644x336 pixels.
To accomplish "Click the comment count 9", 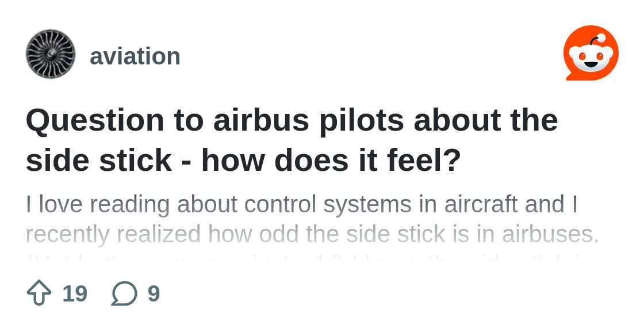I will pos(154,293).
